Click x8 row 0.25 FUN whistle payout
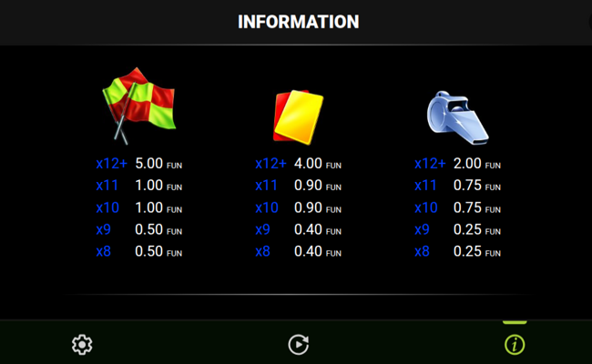The height and width of the screenshot is (364, 592). pyautogui.click(x=477, y=251)
